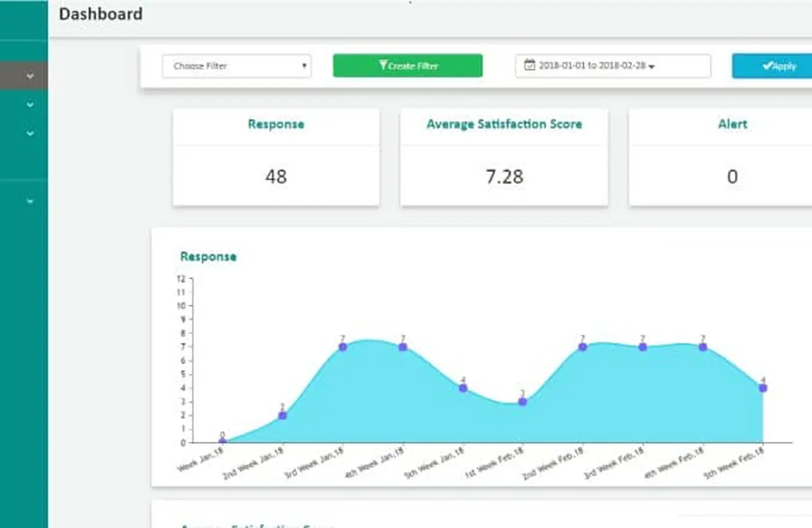This screenshot has height=528, width=812.
Task: Click the 5th Week Feb data point
Action: point(763,388)
